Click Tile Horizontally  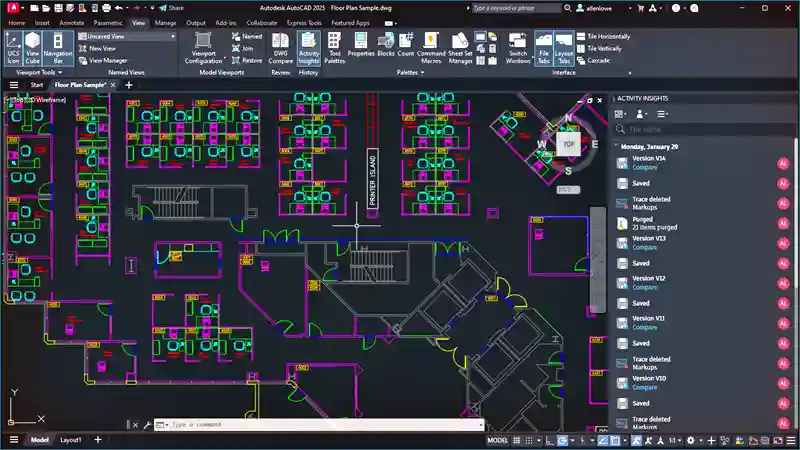pos(604,36)
